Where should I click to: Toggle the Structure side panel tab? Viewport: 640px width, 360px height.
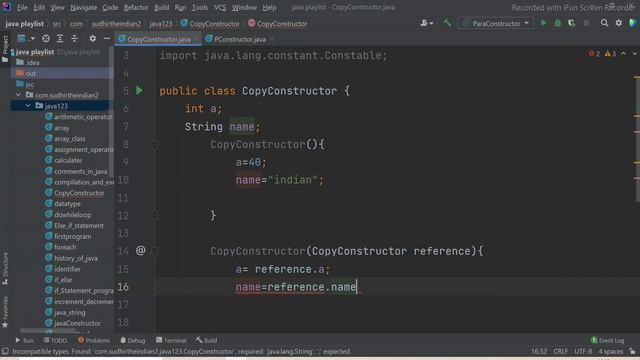point(5,269)
